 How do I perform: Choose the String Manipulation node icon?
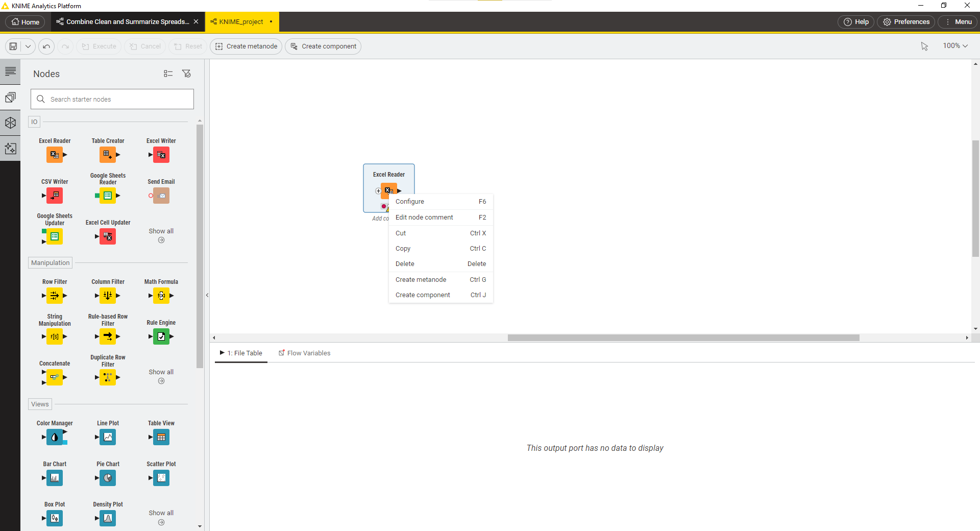coord(55,336)
